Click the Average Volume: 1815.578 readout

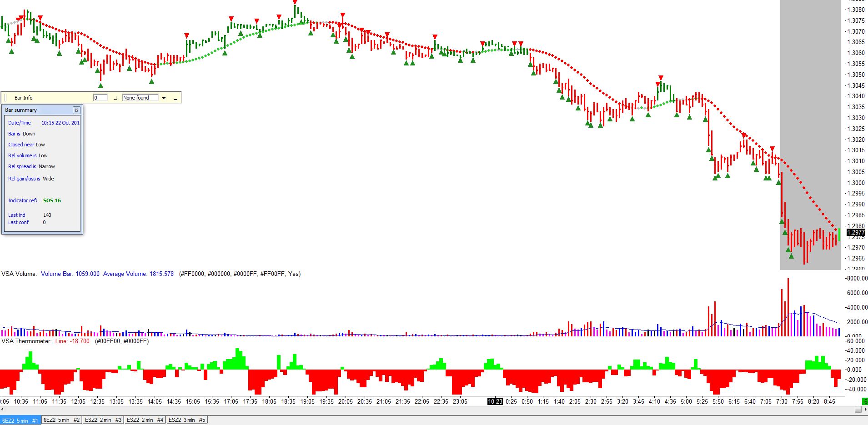coord(138,274)
